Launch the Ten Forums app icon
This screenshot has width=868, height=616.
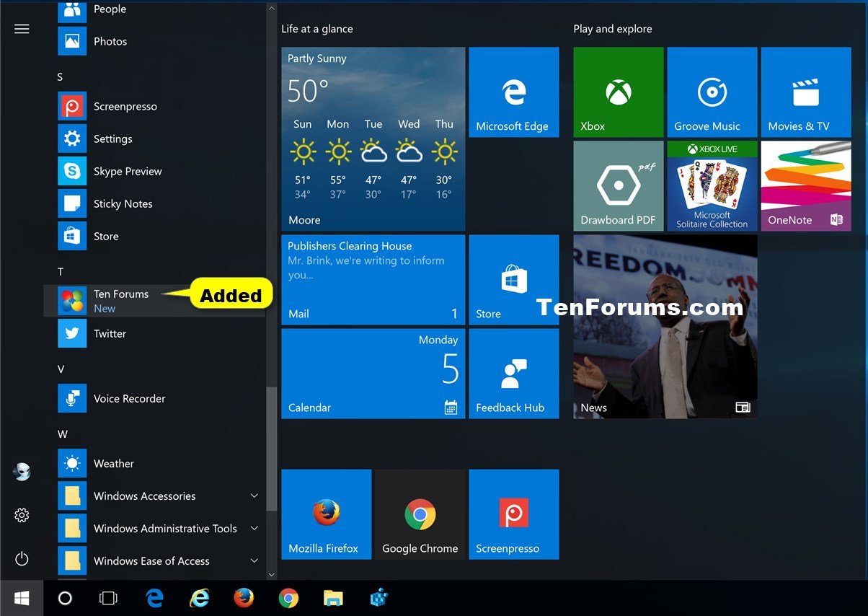[x=72, y=301]
